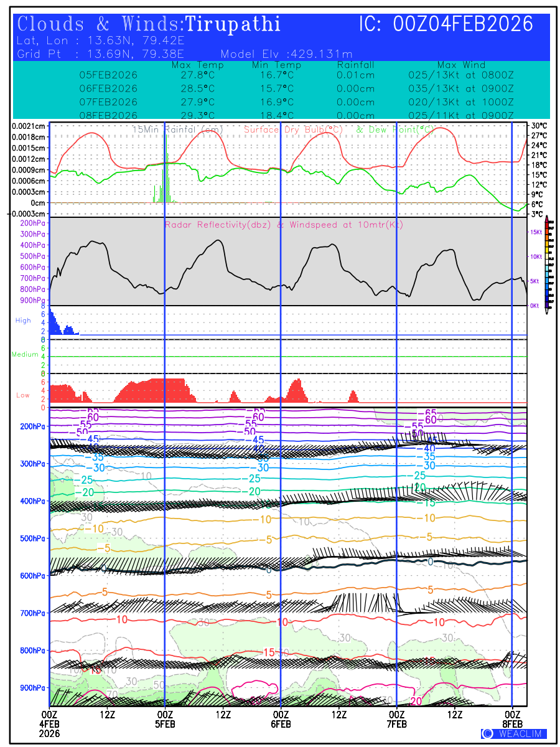Click the Medium cloud panel label
Screen dimensions: 560x747
(x=25, y=355)
